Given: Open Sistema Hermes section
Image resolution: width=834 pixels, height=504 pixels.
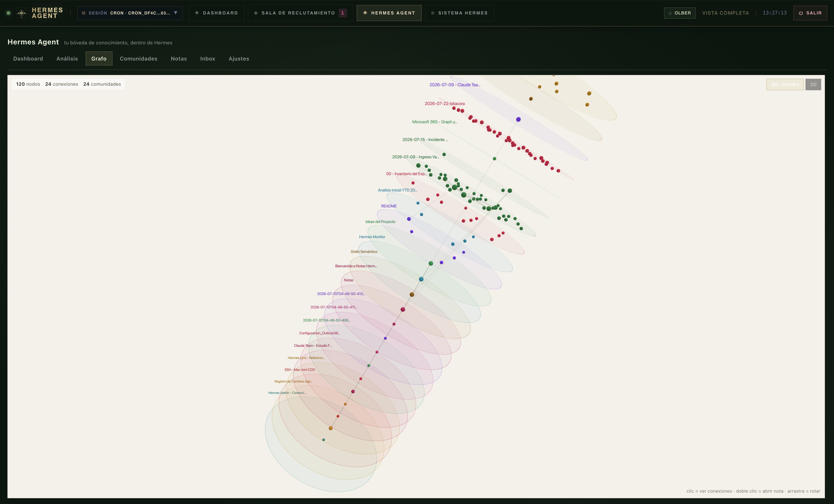Looking at the screenshot, I should 459,13.
